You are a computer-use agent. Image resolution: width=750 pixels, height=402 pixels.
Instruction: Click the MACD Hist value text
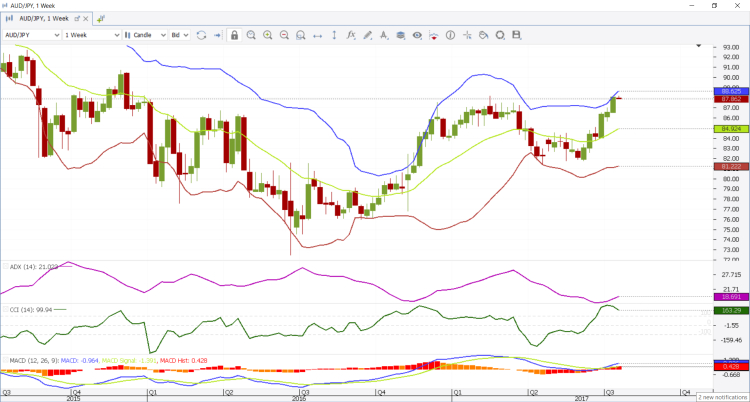click(x=183, y=360)
